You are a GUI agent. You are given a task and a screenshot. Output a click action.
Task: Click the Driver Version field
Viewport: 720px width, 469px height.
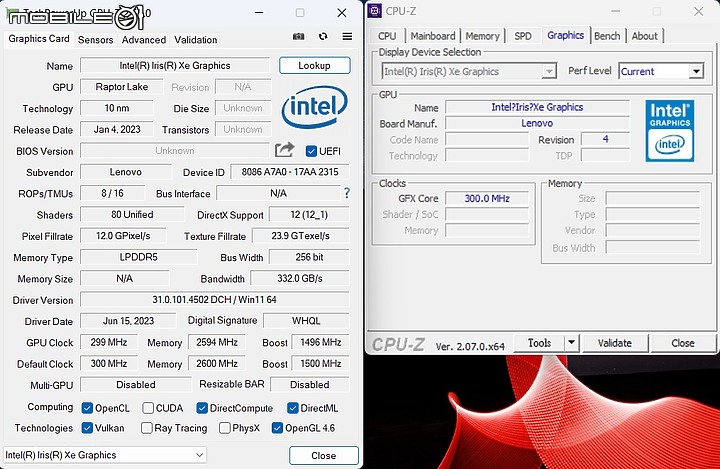[x=214, y=299]
